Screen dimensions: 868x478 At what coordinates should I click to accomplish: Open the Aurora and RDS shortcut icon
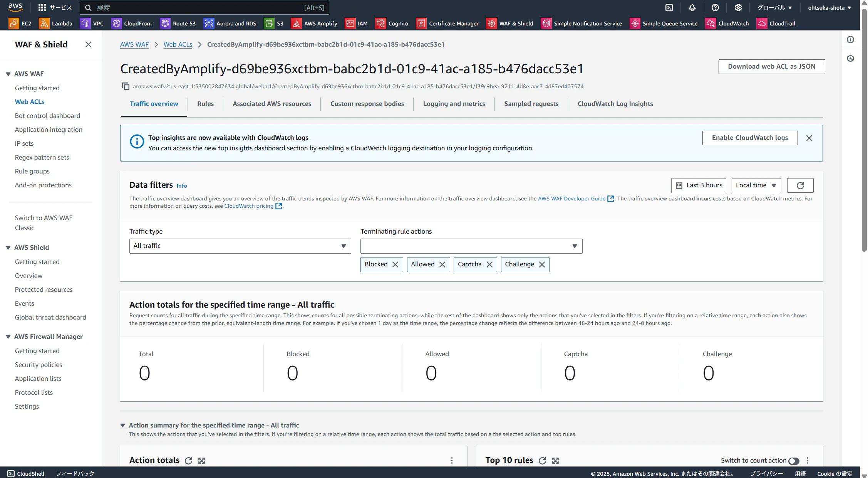coord(209,24)
